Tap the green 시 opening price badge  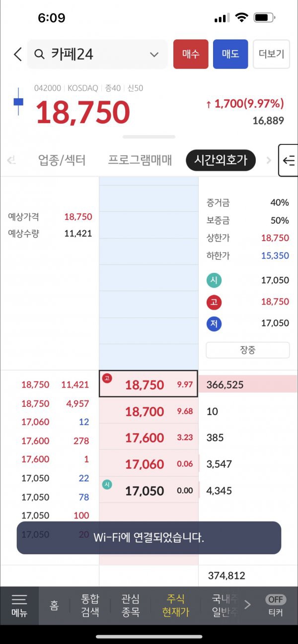tap(214, 280)
